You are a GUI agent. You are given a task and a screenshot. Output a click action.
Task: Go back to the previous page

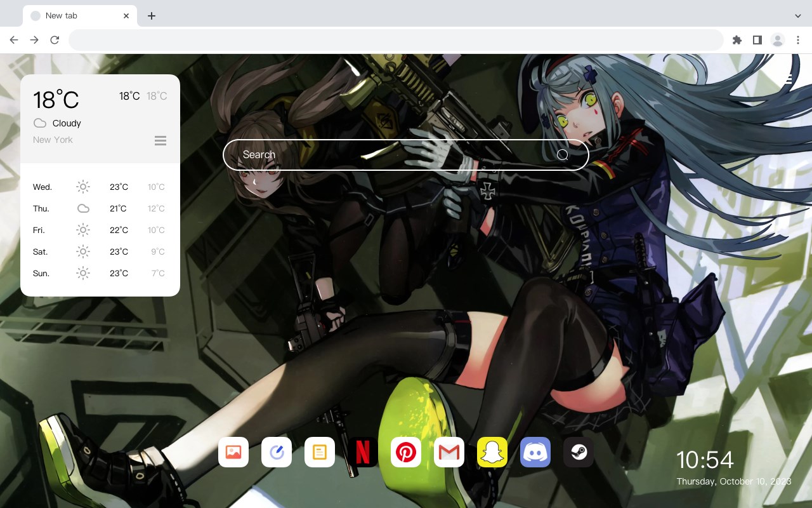tap(14, 40)
